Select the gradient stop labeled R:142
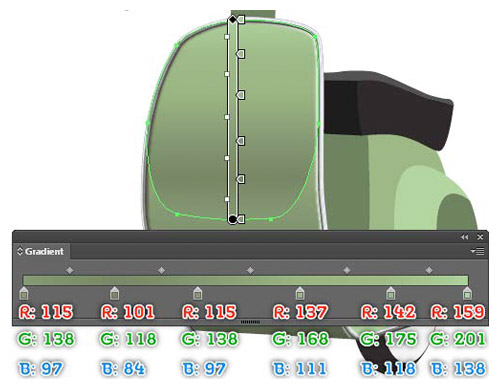500x389 pixels. pos(390,293)
